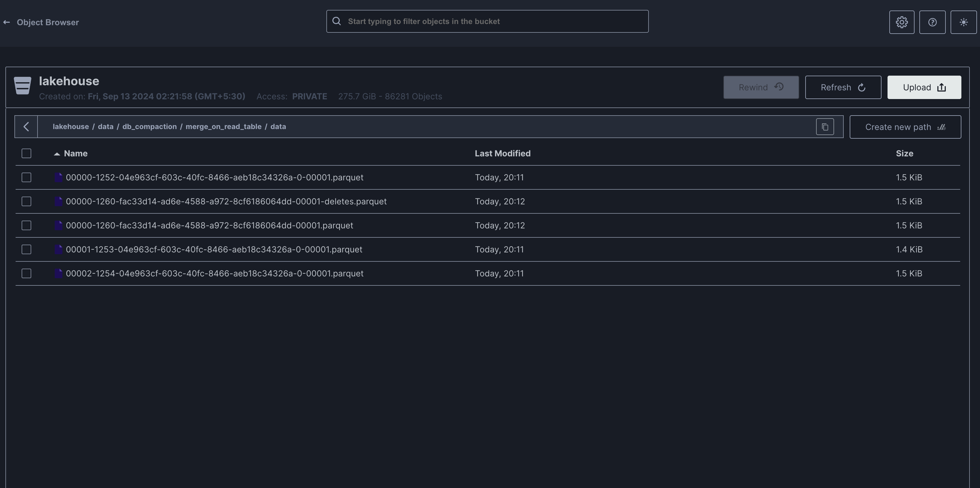Open 00000-1252-04e963cf parquet file
The height and width of the screenshot is (488, 980).
point(215,177)
